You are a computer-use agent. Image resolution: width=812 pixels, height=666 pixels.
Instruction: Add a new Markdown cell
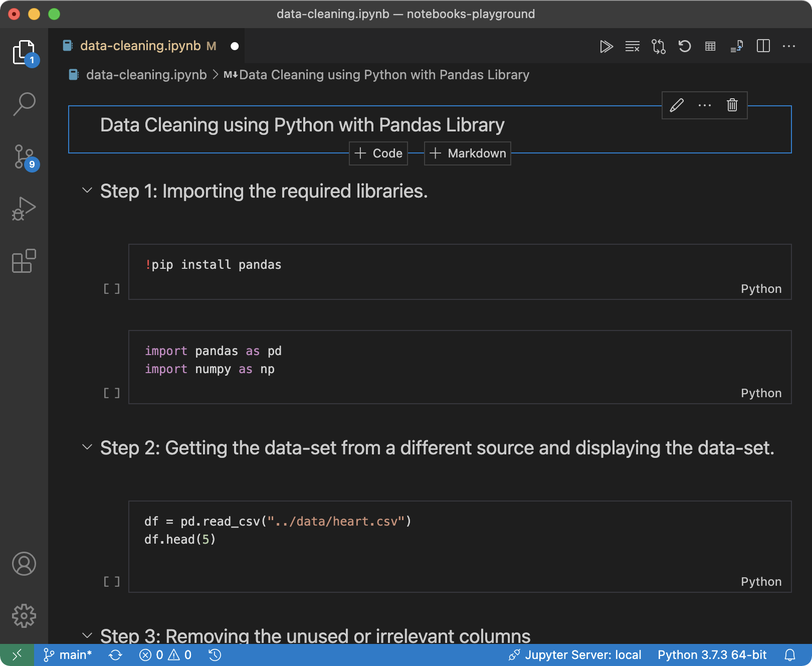coord(467,153)
